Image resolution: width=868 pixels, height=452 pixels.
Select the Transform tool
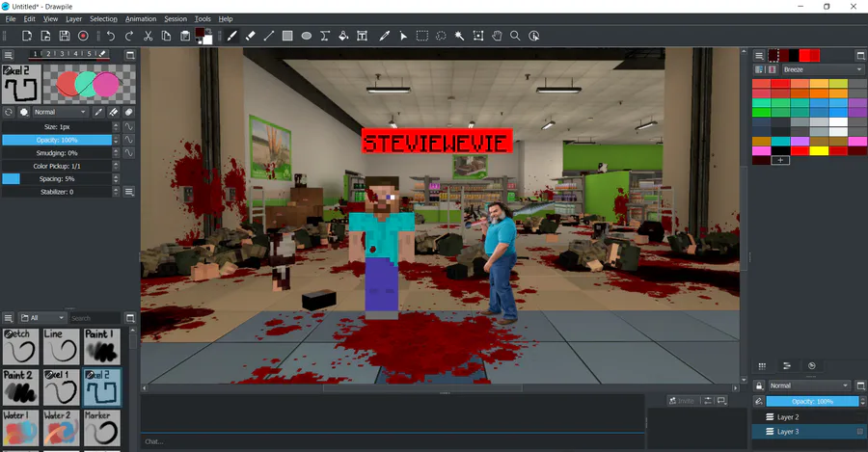pos(478,36)
